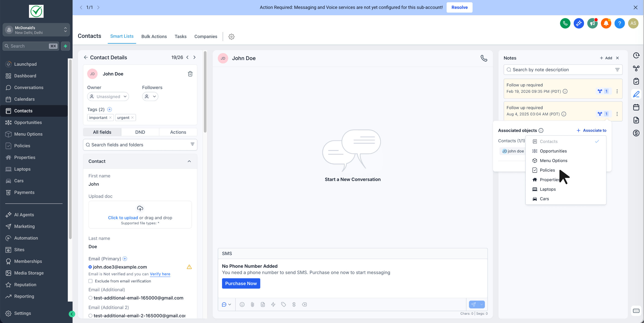644x323 pixels.
Task: Click the attachment paperclip icon
Action: point(252,305)
